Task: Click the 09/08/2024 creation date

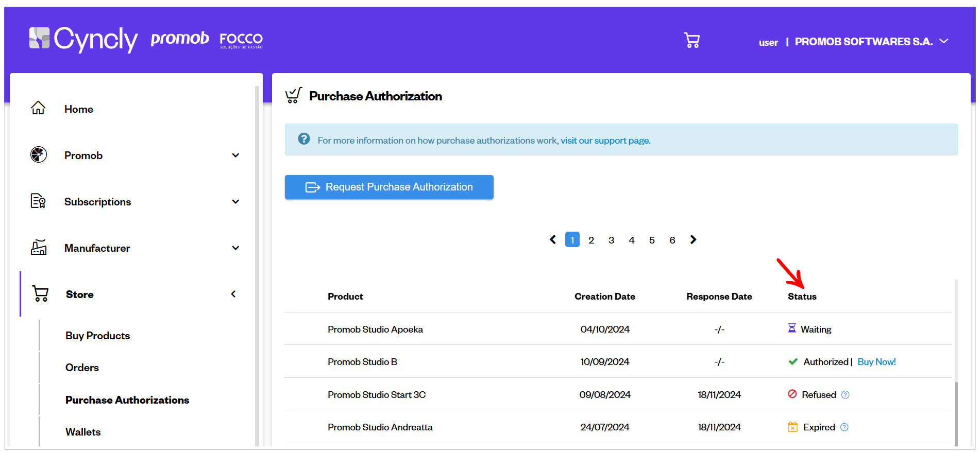Action: [x=605, y=395]
